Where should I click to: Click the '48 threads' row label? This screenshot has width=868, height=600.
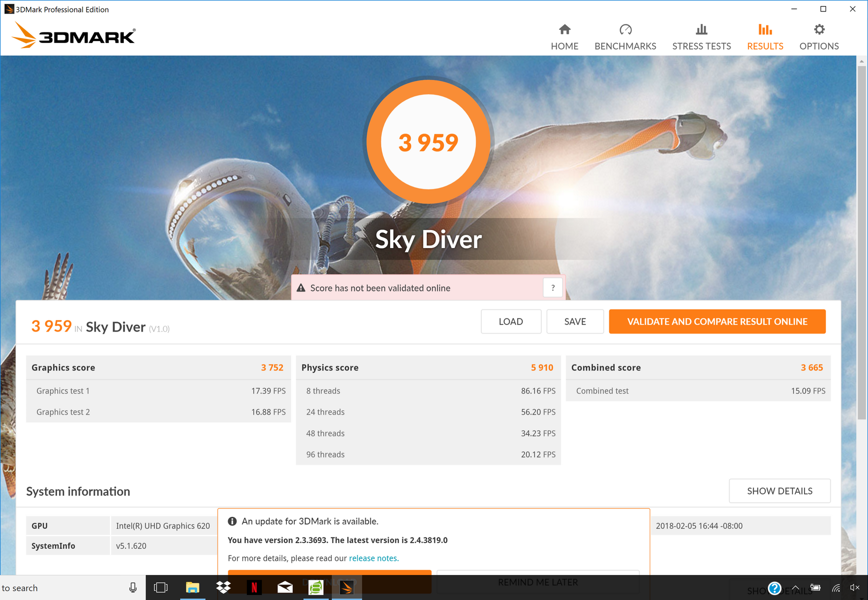[325, 433]
